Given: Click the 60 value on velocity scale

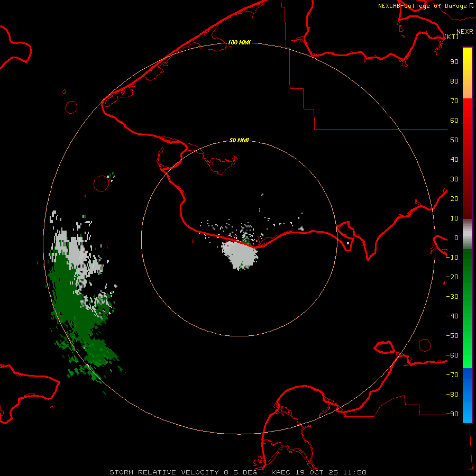Looking at the screenshot, I should tap(454, 120).
